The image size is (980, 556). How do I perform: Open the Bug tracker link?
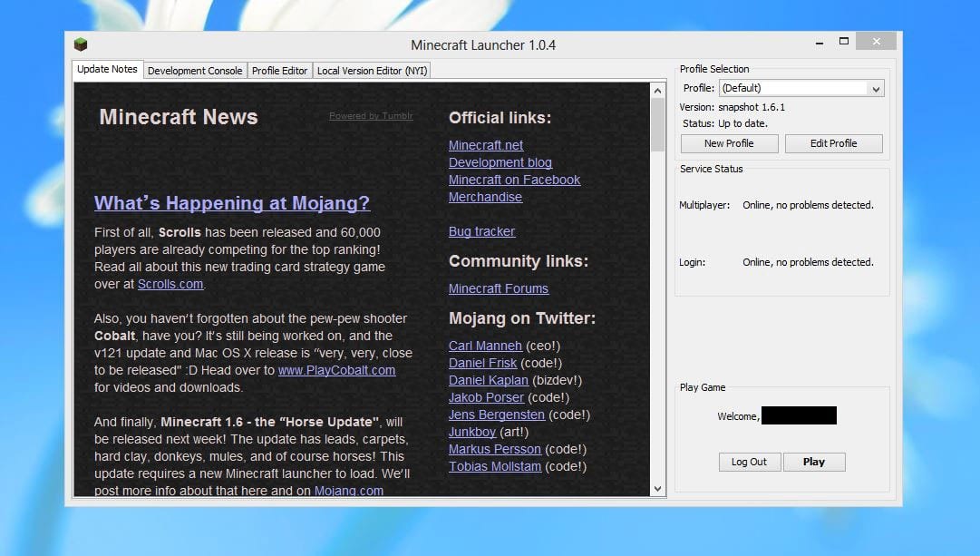point(481,231)
